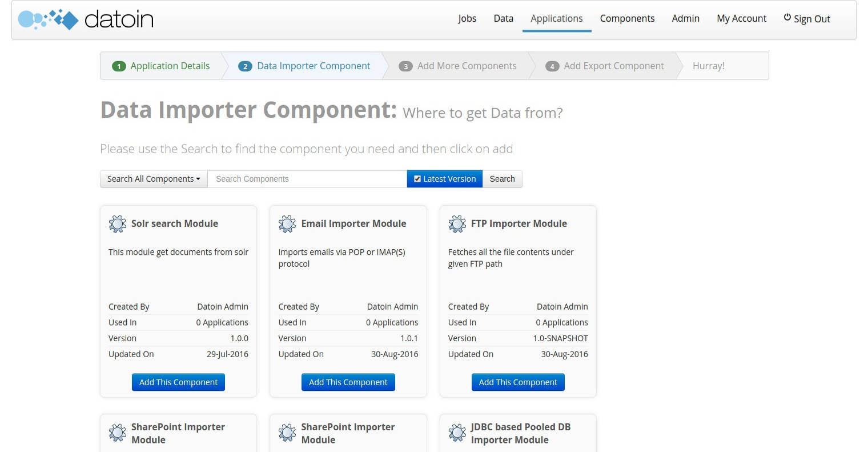Focus the Search Components input field

[307, 179]
